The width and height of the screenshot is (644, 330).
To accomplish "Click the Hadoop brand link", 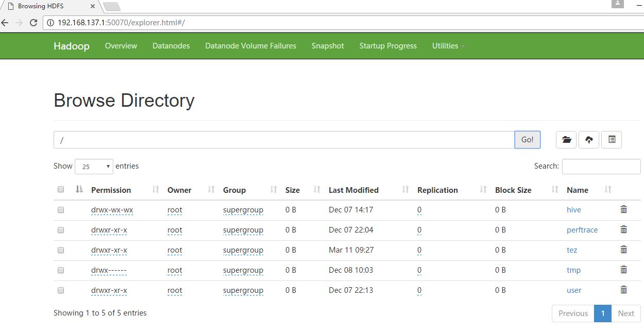I will coord(72,46).
